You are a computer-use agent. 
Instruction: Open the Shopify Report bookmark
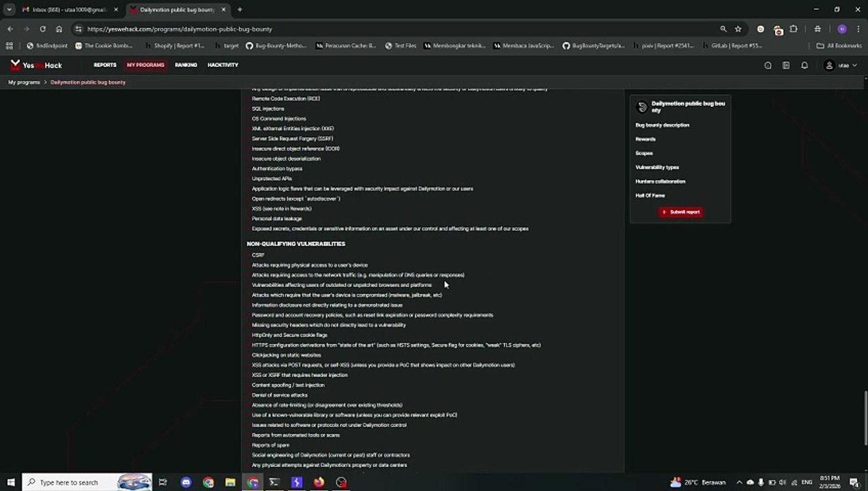(x=175, y=46)
